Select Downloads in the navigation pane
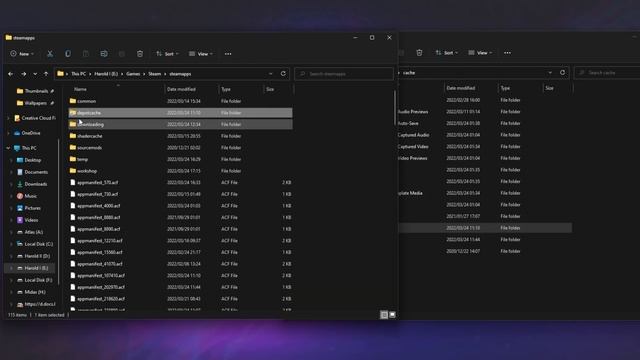Viewport: 640px width, 360px height. [36, 184]
